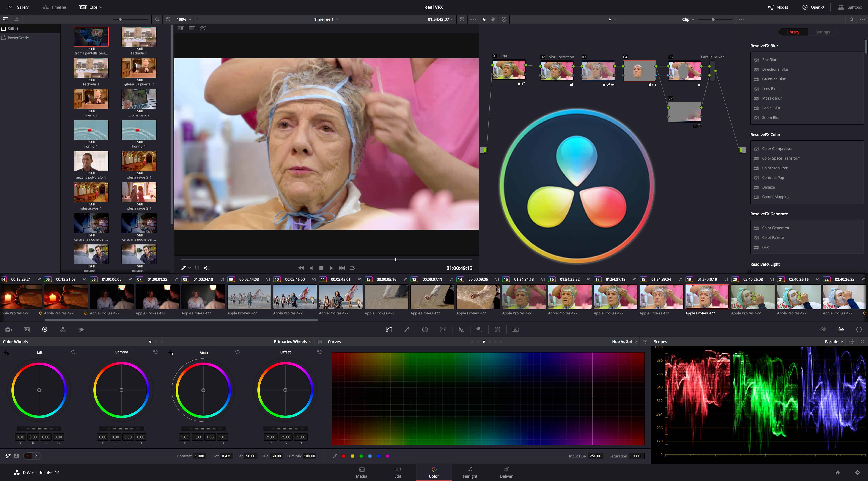The image size is (868, 481).
Task: Open the Power Window palette
Action: click(x=425, y=329)
